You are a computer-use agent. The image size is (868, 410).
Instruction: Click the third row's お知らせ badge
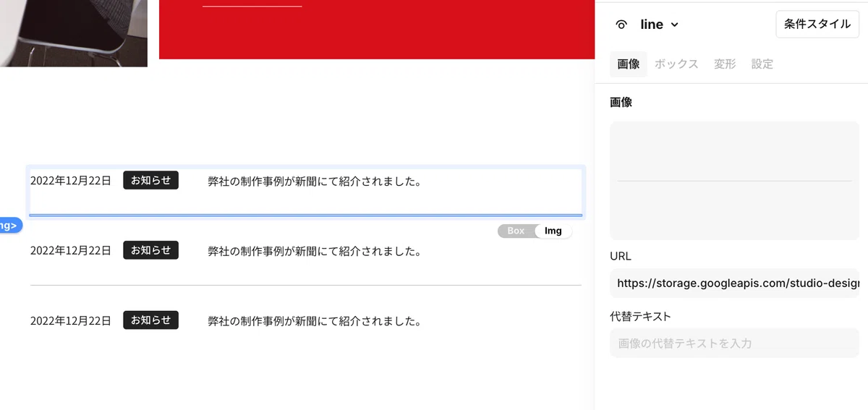pyautogui.click(x=150, y=320)
